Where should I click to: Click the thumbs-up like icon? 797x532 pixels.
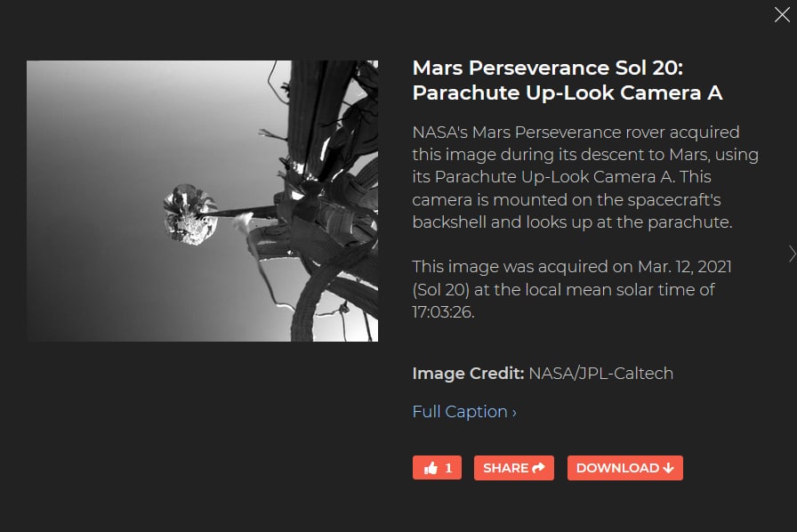[431, 468]
